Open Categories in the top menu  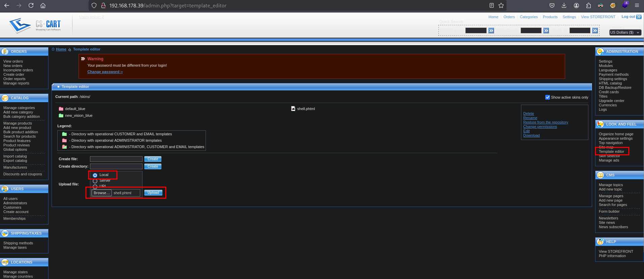point(528,17)
